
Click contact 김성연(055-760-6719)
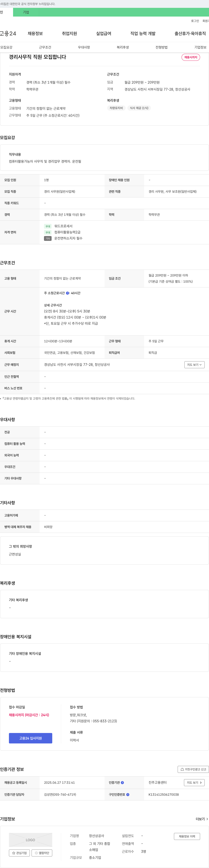click(60, 795)
